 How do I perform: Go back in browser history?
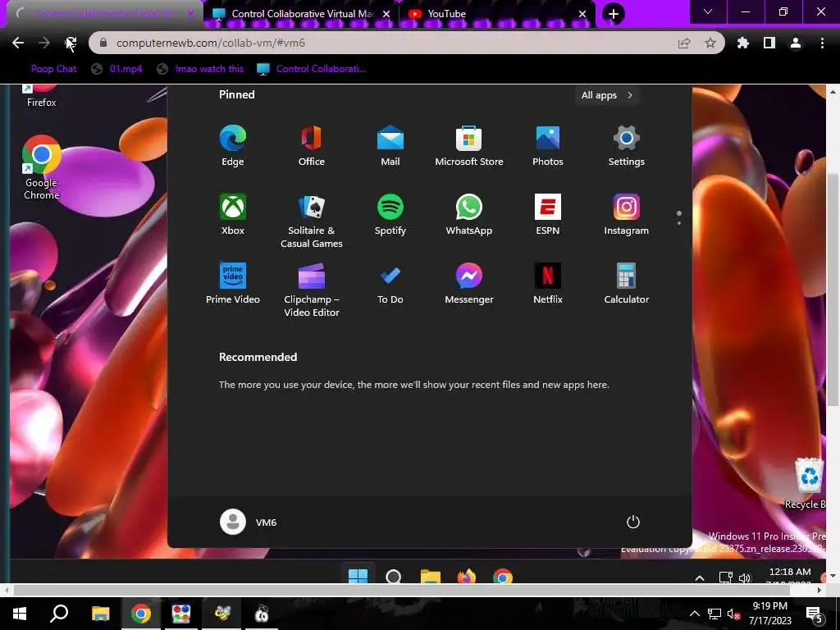click(18, 43)
